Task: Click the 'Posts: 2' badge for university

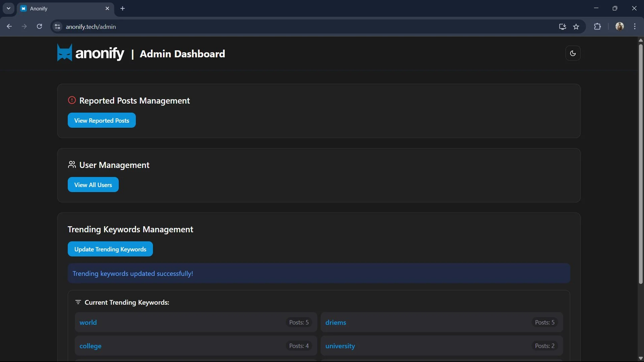Action: tap(545, 346)
